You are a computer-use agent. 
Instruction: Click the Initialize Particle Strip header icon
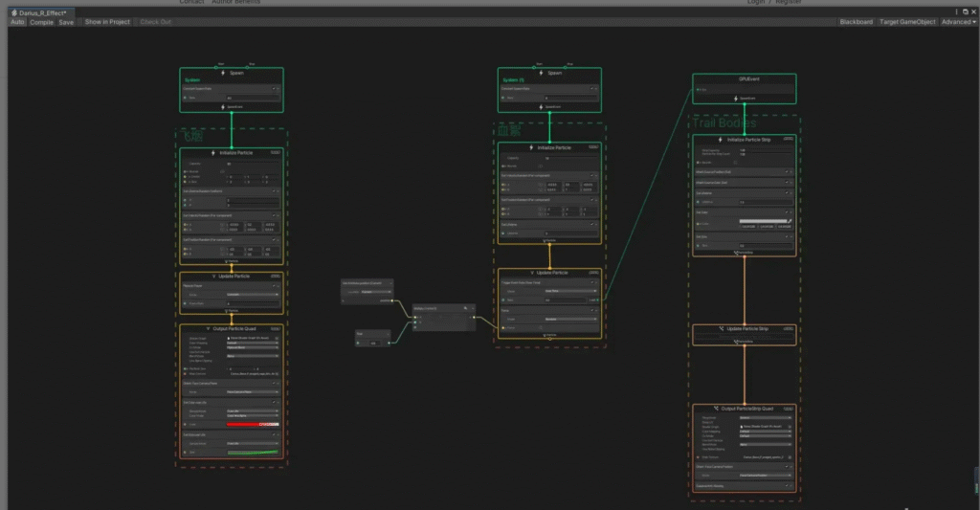pos(721,140)
